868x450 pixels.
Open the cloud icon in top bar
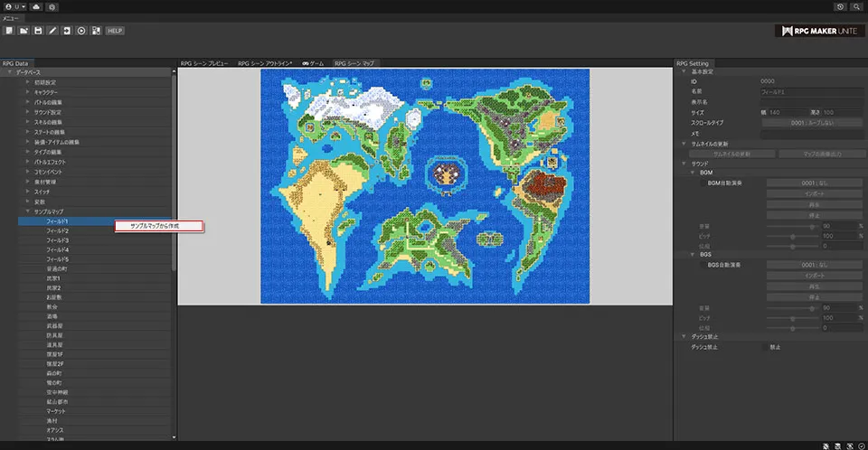35,6
